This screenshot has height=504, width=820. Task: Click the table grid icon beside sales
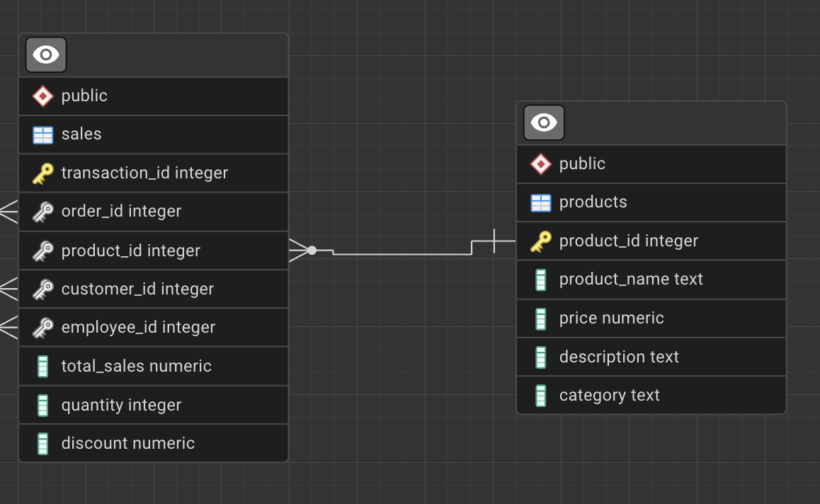[x=43, y=134]
